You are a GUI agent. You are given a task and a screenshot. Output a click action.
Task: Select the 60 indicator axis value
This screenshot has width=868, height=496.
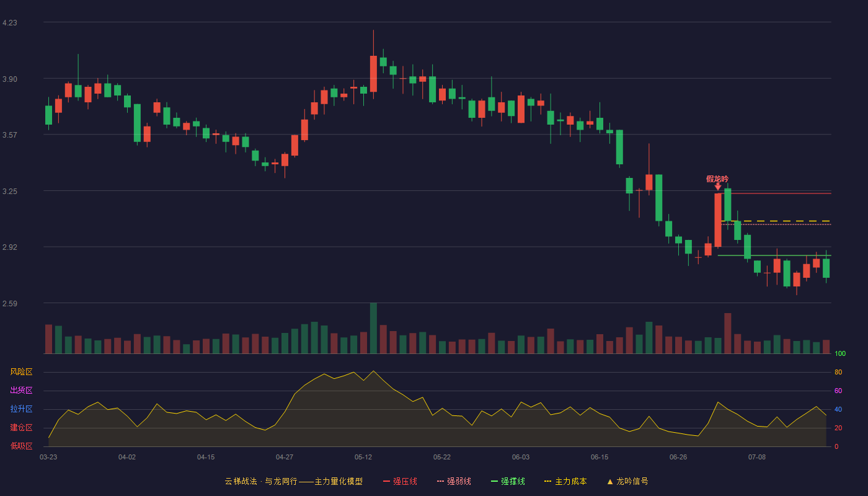tap(838, 391)
